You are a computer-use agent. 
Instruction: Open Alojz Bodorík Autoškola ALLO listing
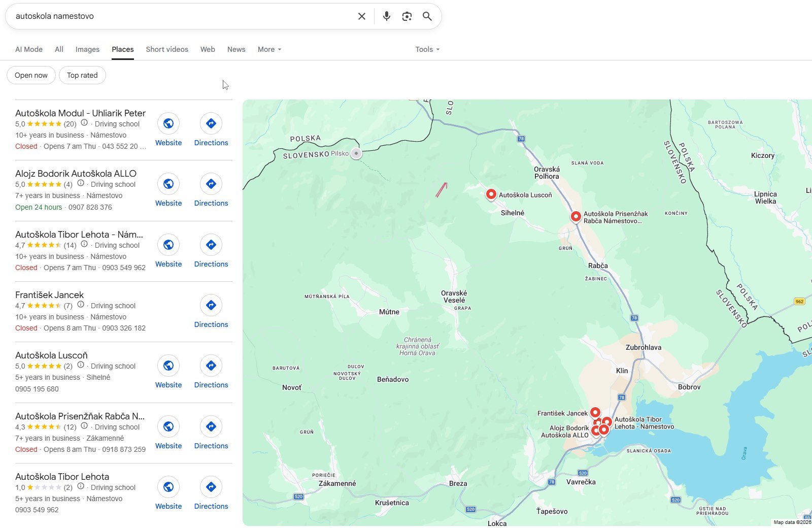[x=76, y=174]
